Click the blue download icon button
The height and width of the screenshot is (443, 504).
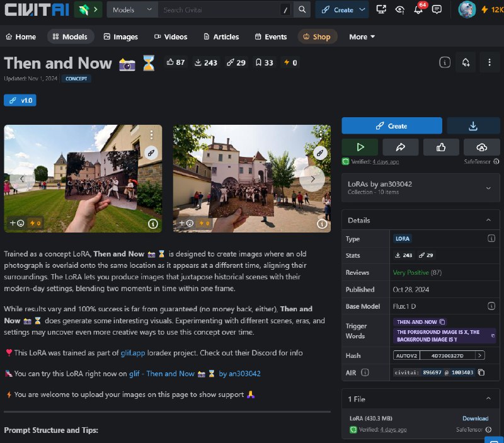pos(473,125)
